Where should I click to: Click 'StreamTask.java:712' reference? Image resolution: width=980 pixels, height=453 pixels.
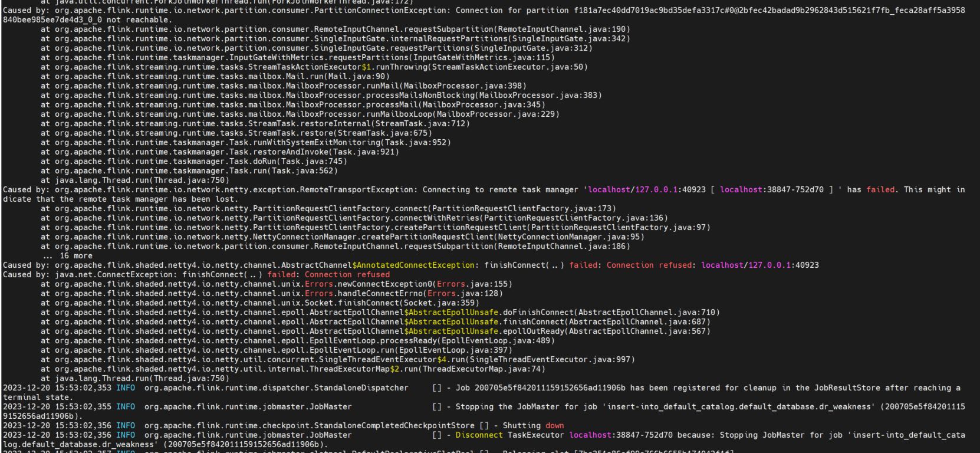[420, 123]
